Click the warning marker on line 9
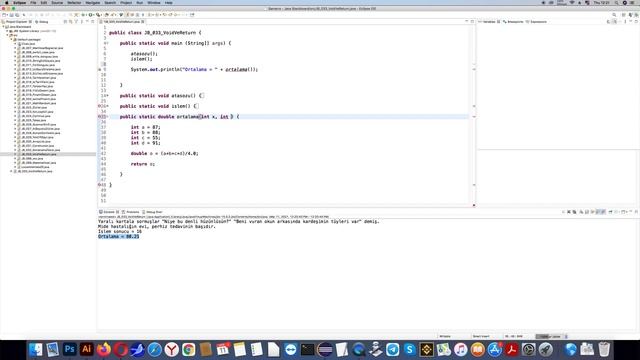The image size is (640, 360). click(99, 69)
